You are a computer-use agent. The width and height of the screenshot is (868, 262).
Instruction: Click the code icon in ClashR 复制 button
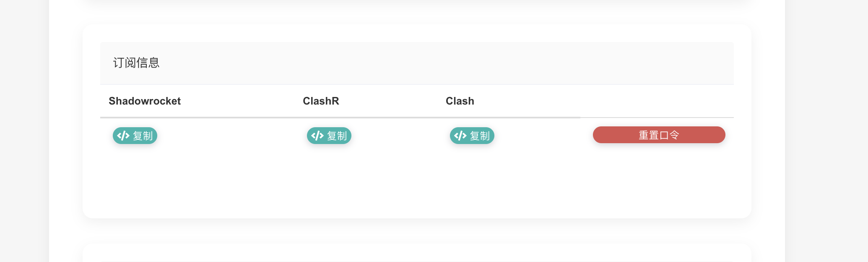point(317,136)
